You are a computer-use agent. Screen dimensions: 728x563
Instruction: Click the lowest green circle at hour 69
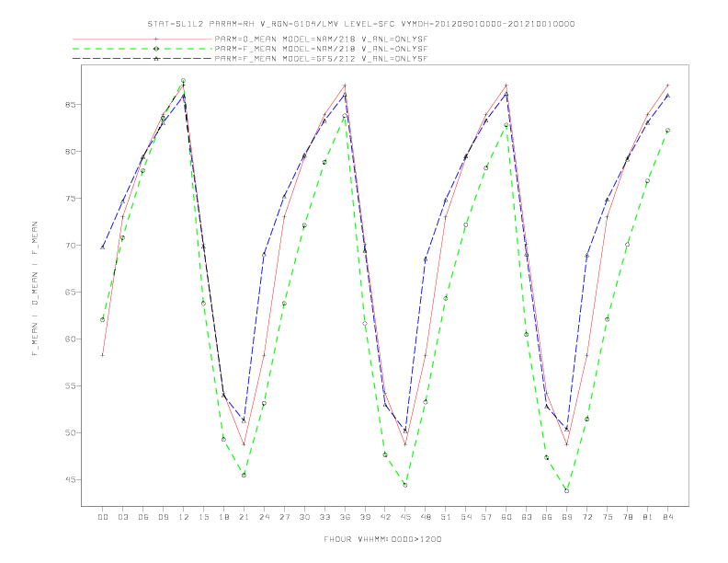(x=567, y=490)
